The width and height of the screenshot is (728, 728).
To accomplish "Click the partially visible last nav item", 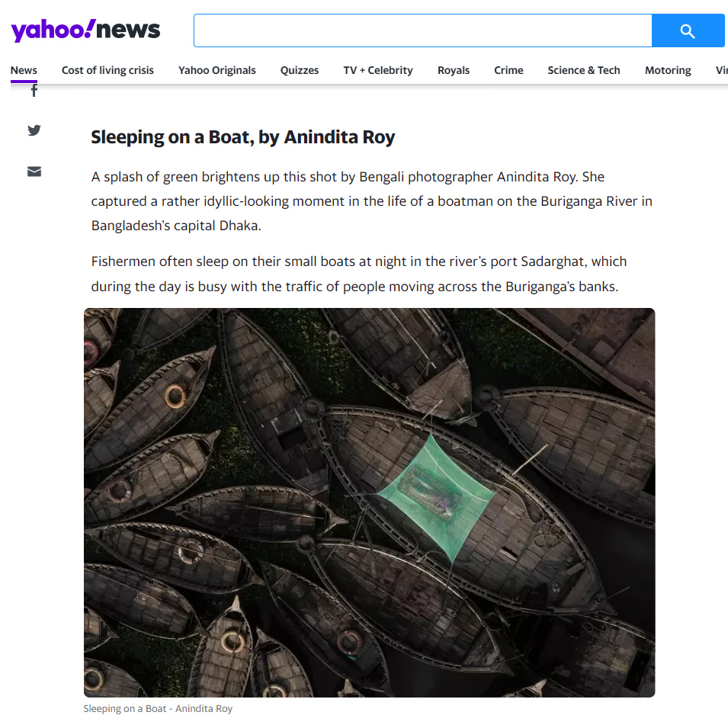I will coord(721,70).
